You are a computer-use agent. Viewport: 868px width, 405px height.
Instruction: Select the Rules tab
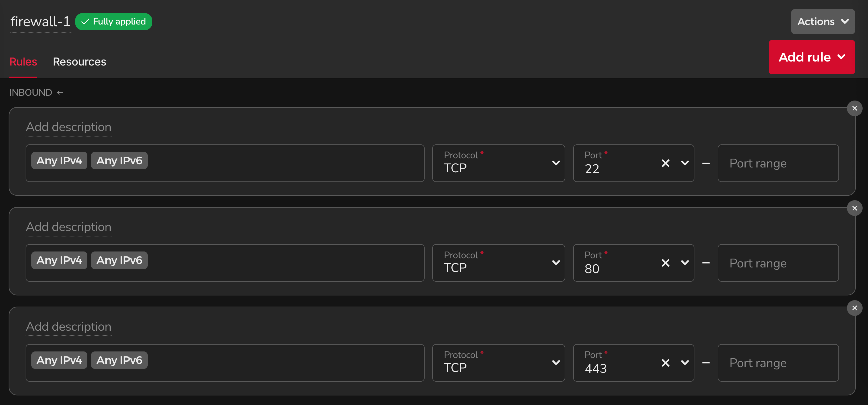pos(23,62)
